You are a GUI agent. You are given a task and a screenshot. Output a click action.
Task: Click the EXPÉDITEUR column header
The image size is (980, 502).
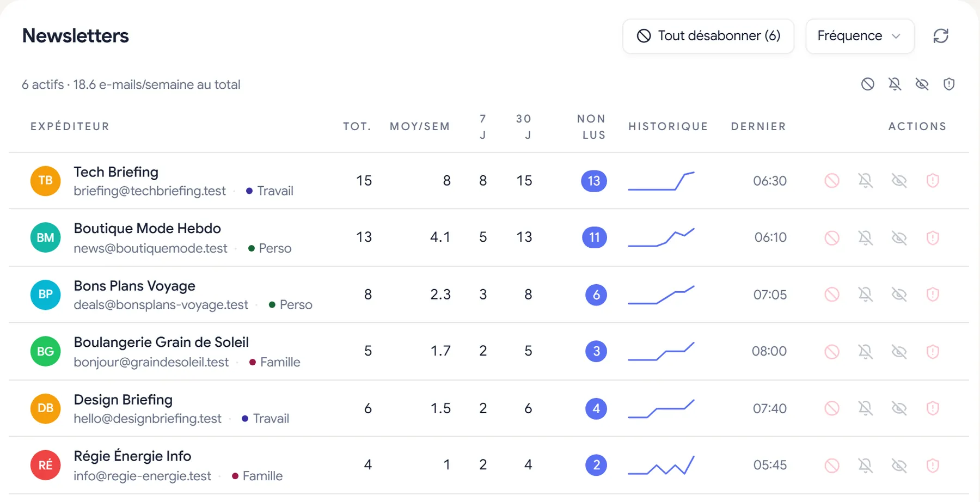point(70,126)
